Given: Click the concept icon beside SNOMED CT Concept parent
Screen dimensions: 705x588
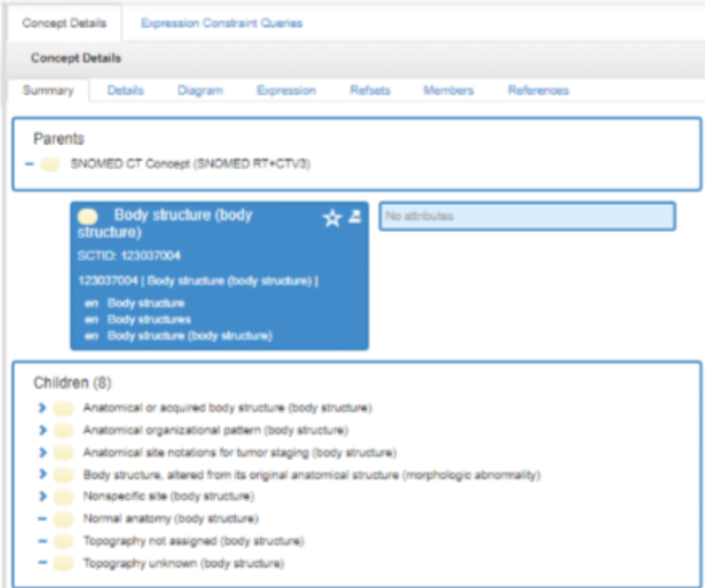Looking at the screenshot, I should [51, 164].
